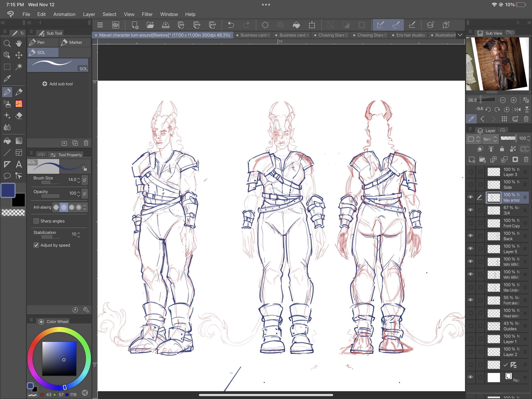Enable the Sharp angles checkbox
The image size is (532, 399).
(x=36, y=221)
